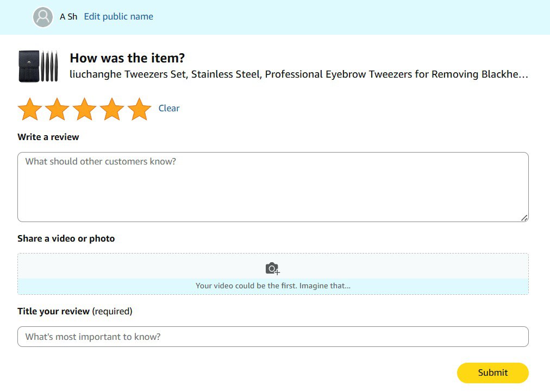Click the liuchanghe Tweezers Set product title

click(298, 74)
